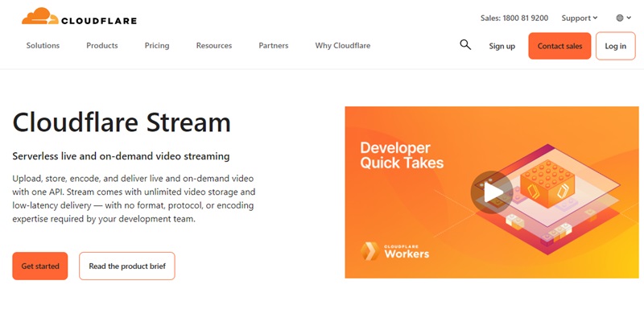The width and height of the screenshot is (644, 322).
Task: Click the Cloudflare Workers logo in video
Action: click(395, 251)
